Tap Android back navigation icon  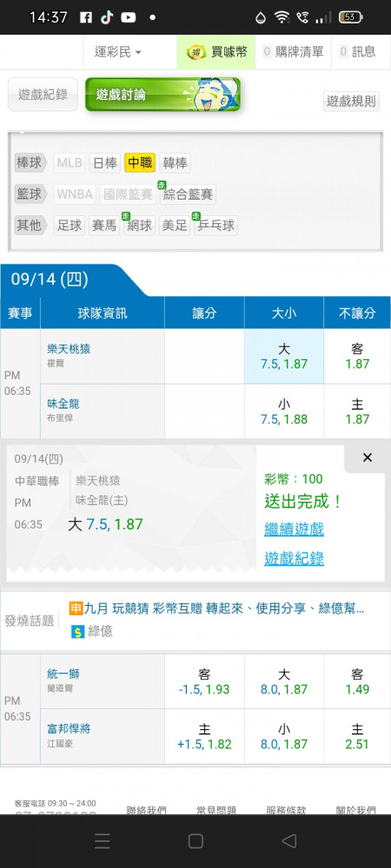point(288,841)
